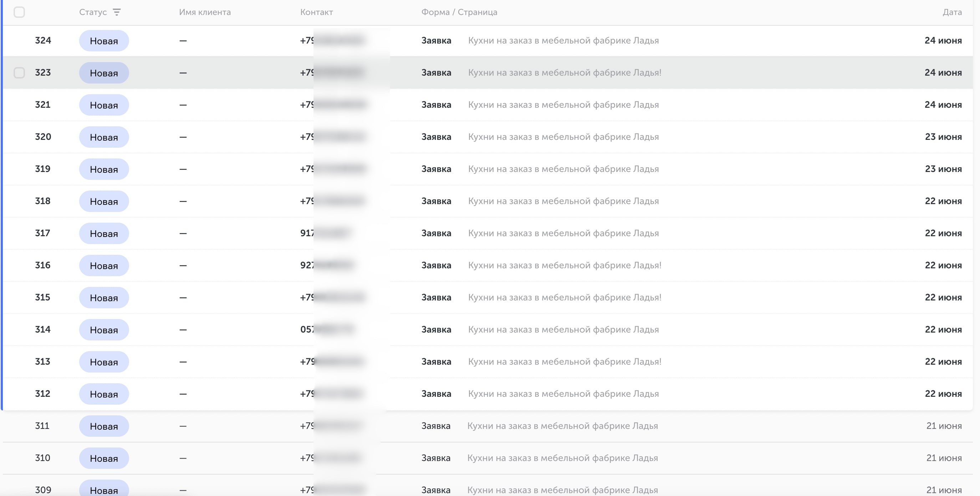Tick the select-all checkbox in header
The height and width of the screenshot is (496, 980).
[19, 12]
